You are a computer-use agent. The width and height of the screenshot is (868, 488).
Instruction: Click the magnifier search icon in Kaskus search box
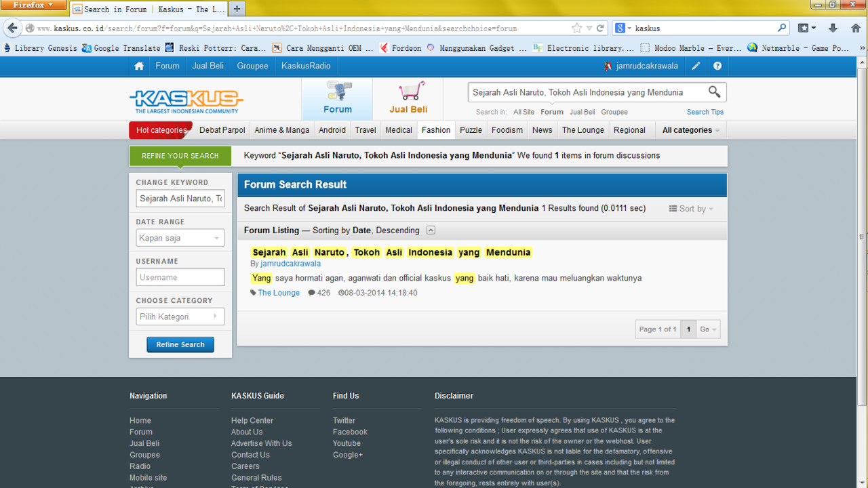(x=714, y=92)
